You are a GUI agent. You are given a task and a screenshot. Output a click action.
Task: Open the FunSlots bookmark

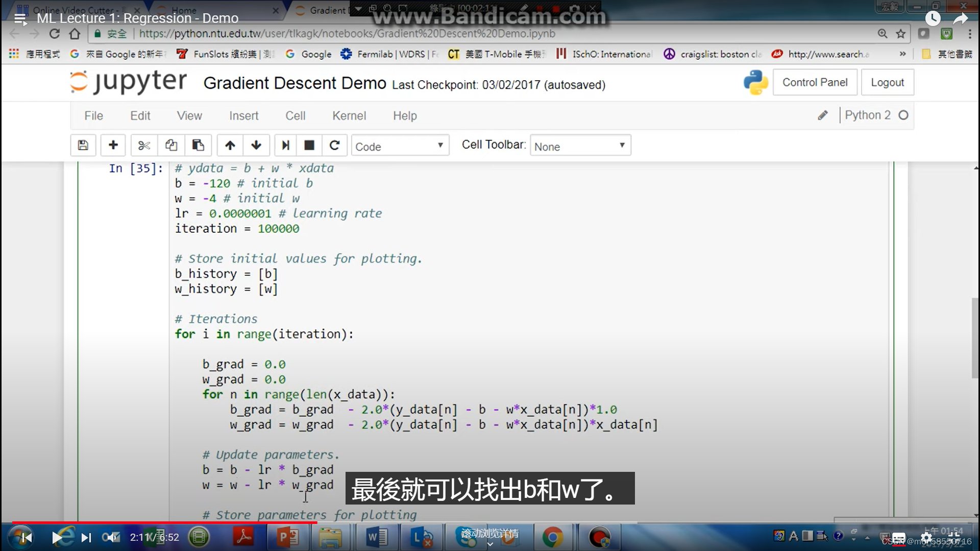(225, 54)
